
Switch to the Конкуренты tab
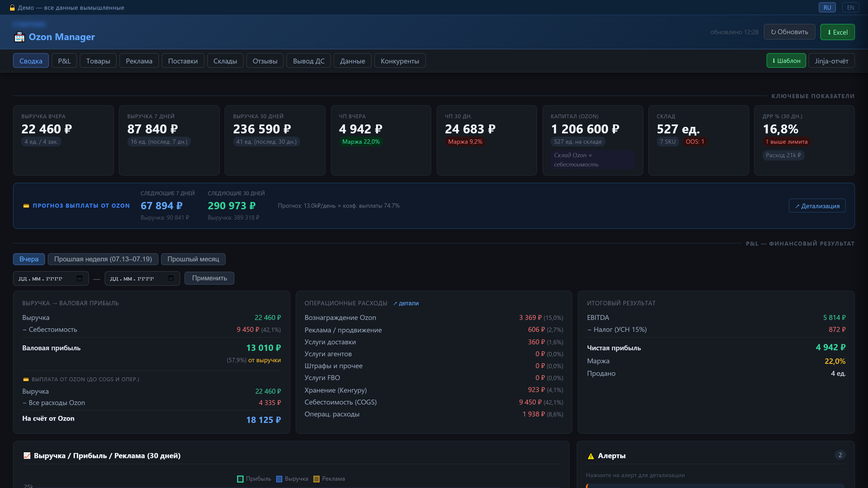tap(400, 61)
